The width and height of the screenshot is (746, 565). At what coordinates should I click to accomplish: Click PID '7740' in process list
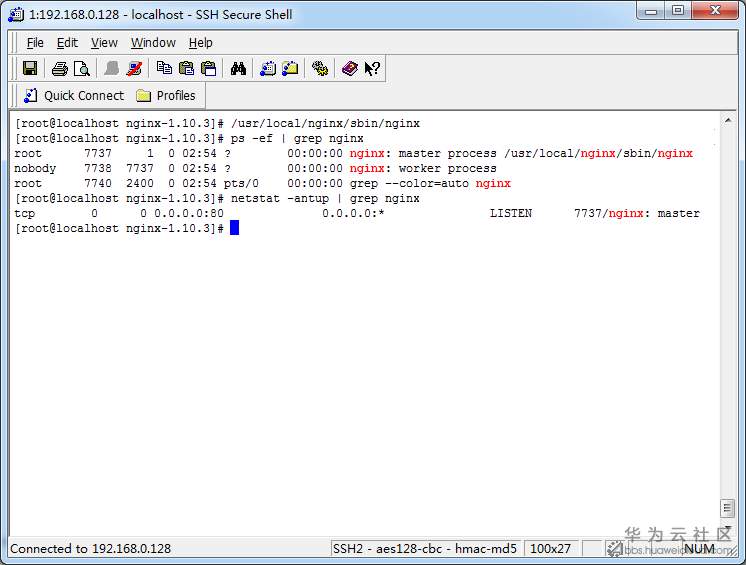click(98, 184)
